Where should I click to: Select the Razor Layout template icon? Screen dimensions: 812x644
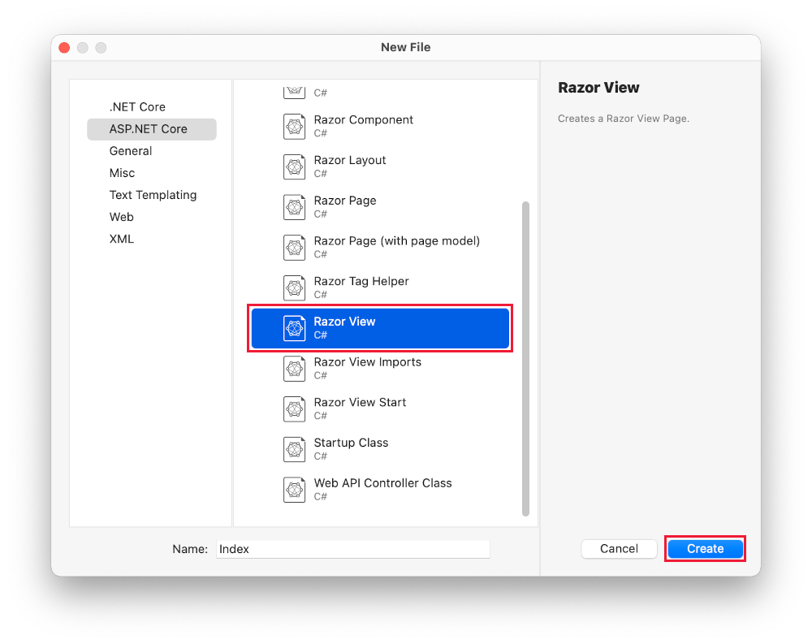tap(294, 166)
